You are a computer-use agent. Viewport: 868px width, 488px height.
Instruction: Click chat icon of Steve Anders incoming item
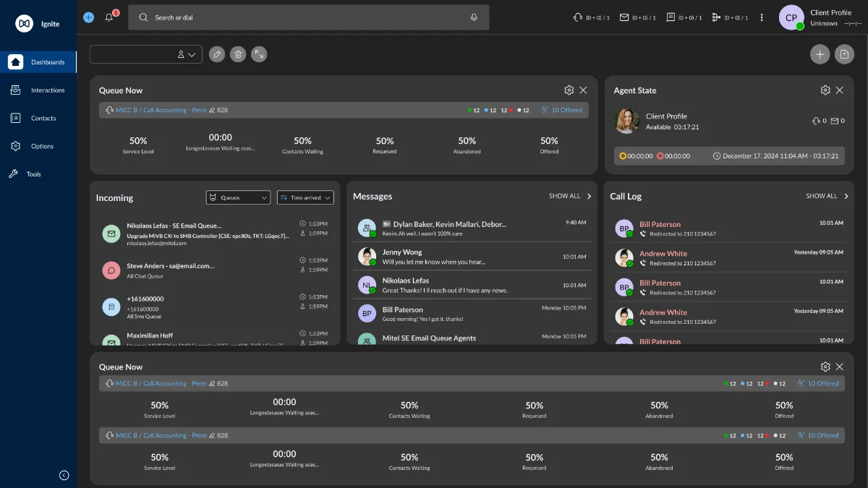pyautogui.click(x=111, y=270)
